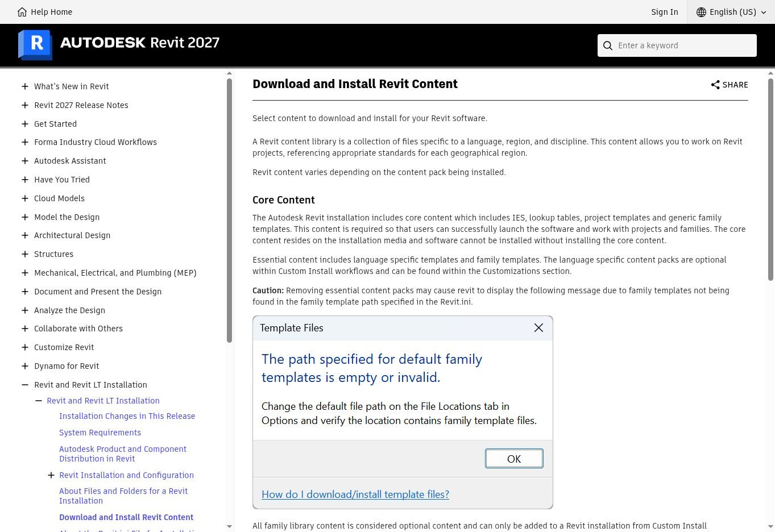The image size is (775, 532).
Task: Open About Files and Folders page
Action: pos(123,496)
